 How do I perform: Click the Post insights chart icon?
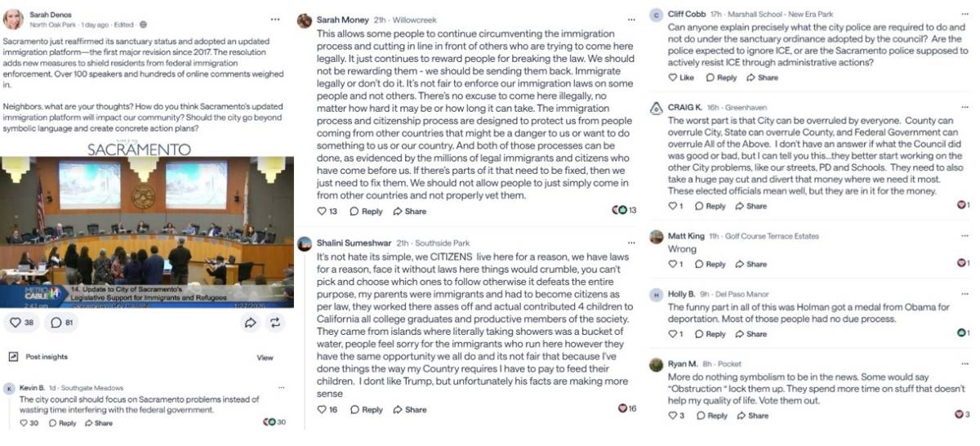click(x=13, y=357)
